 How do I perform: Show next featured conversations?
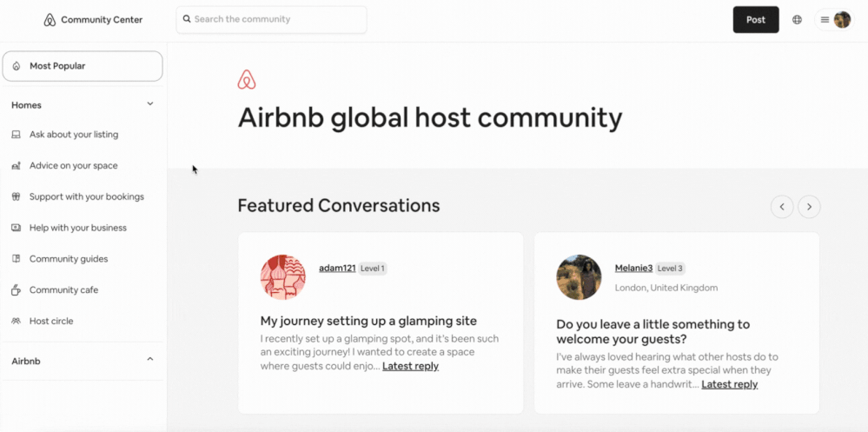tap(809, 207)
